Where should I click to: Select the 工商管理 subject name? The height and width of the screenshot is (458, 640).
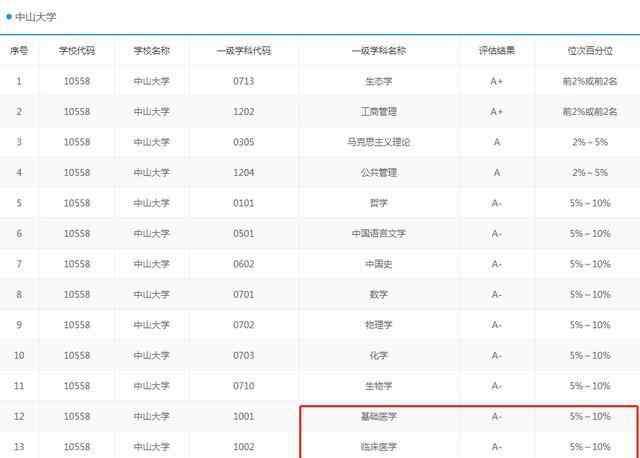(x=379, y=111)
